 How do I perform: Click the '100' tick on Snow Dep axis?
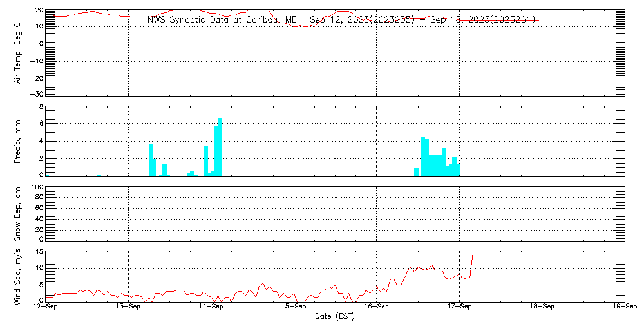pos(37,187)
